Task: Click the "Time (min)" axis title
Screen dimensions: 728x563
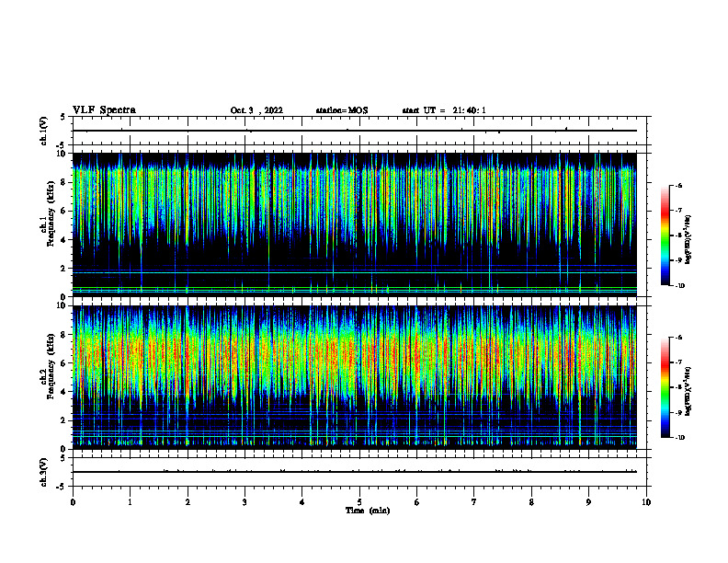Action: point(368,511)
